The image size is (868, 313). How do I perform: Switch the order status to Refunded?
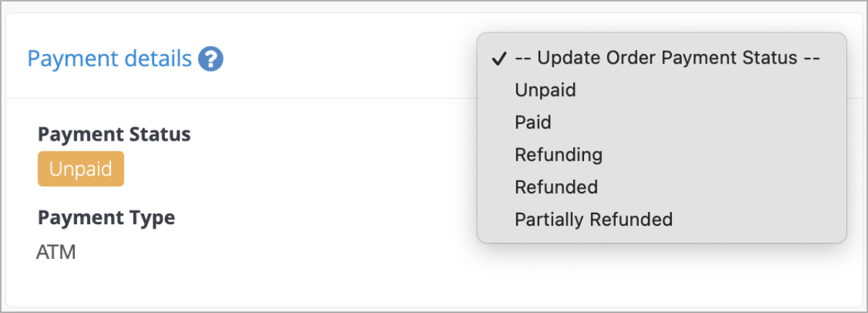[661, 187]
